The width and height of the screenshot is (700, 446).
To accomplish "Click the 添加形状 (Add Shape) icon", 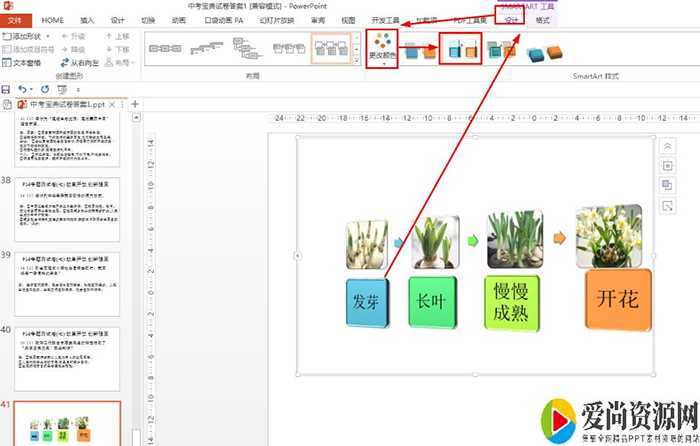I will (x=7, y=36).
